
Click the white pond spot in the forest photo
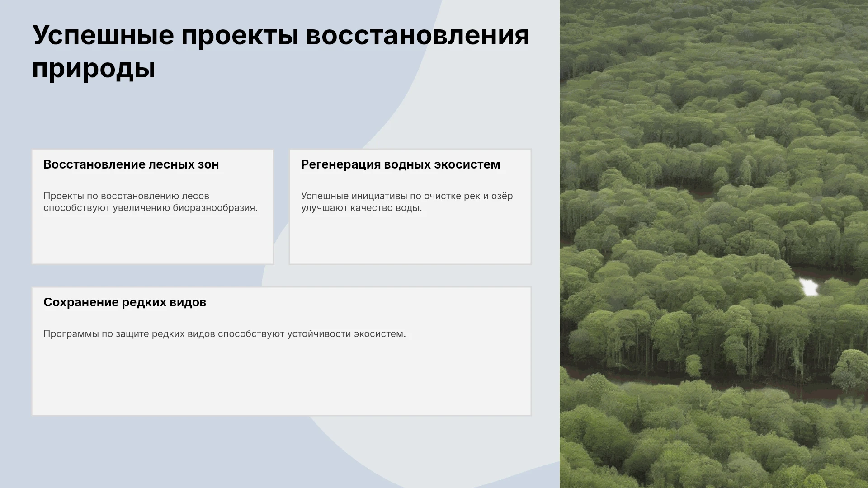(x=809, y=286)
